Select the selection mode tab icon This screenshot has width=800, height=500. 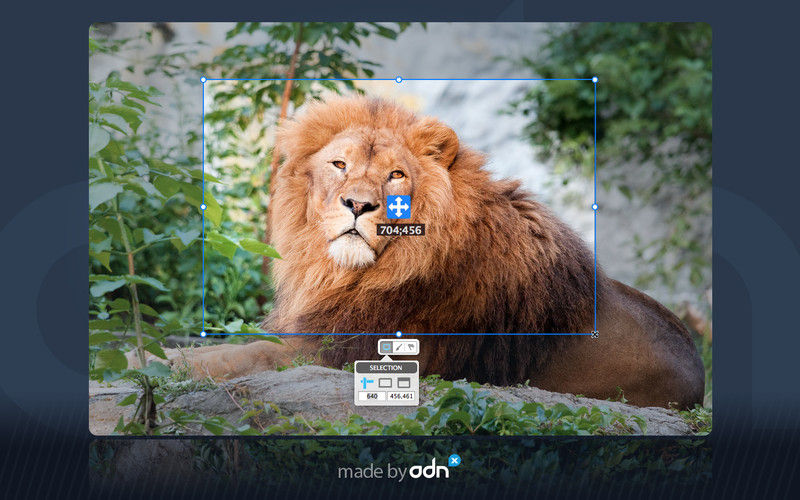point(386,347)
